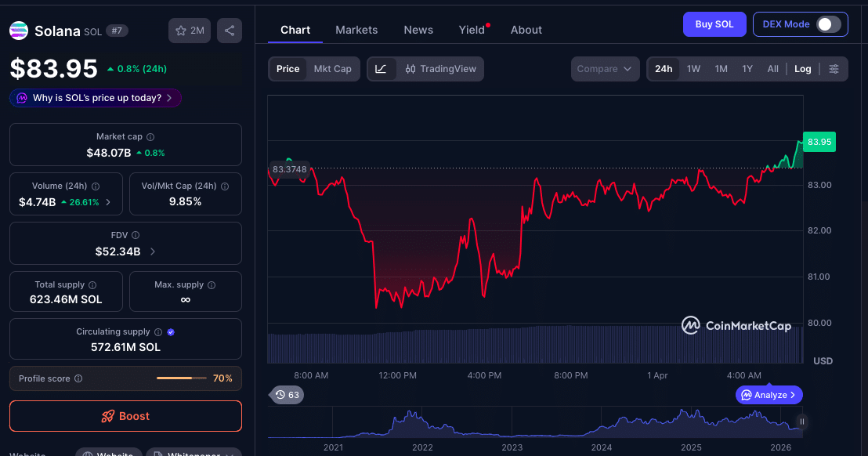Open chart settings sliders icon
This screenshot has width=868, height=456.
pos(834,69)
